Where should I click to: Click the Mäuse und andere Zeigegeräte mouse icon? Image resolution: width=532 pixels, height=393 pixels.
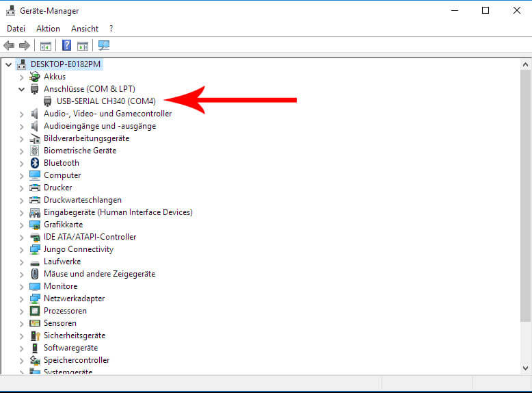(35, 274)
